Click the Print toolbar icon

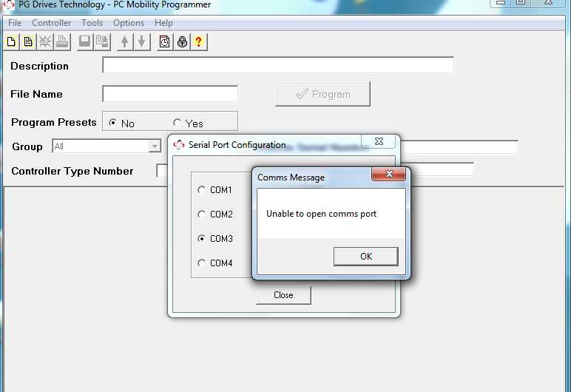pyautogui.click(x=63, y=42)
